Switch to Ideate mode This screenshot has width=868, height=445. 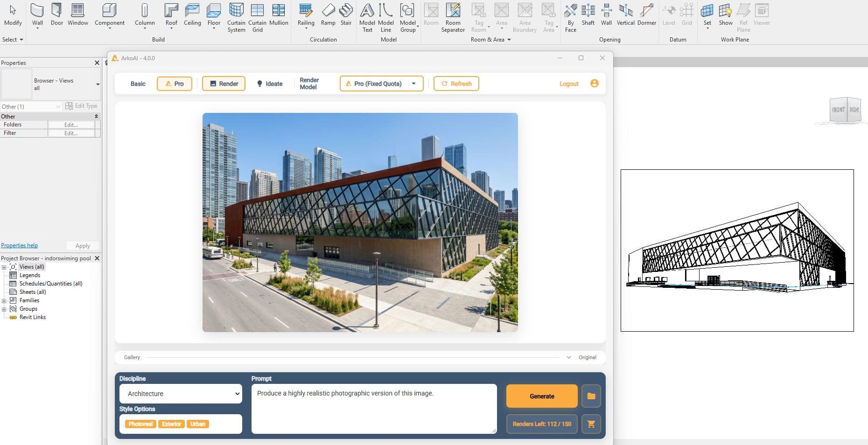(270, 84)
